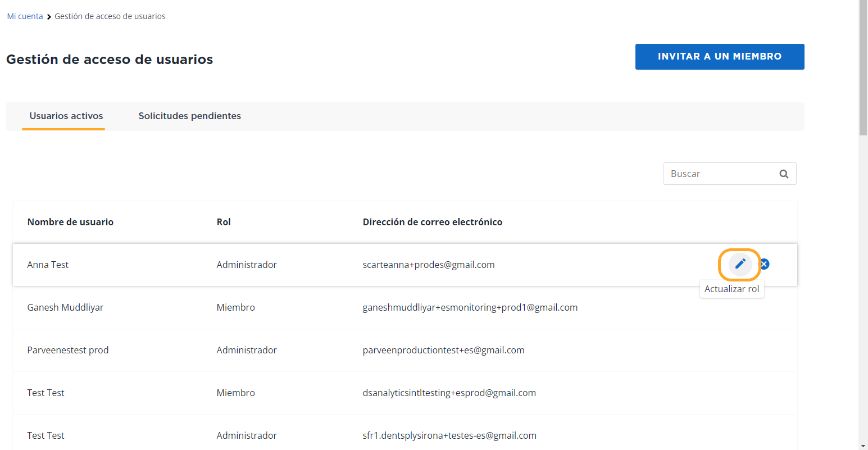The width and height of the screenshot is (868, 450).
Task: Click email parveenproductiontest+es@gmail.com
Action: (443, 350)
